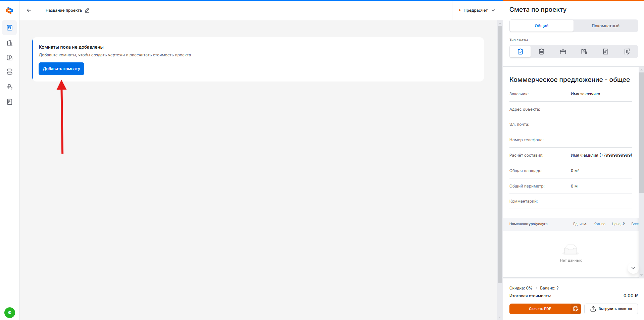Viewport: 644px width, 320px height.
Task: Click the estimate panel vertical scrollbar
Action: pos(641,134)
